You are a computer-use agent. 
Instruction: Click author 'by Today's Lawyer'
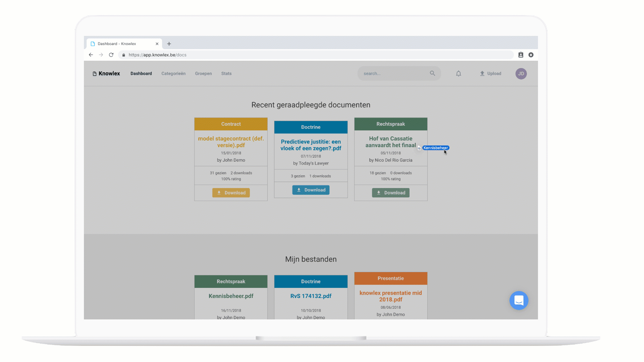(311, 163)
